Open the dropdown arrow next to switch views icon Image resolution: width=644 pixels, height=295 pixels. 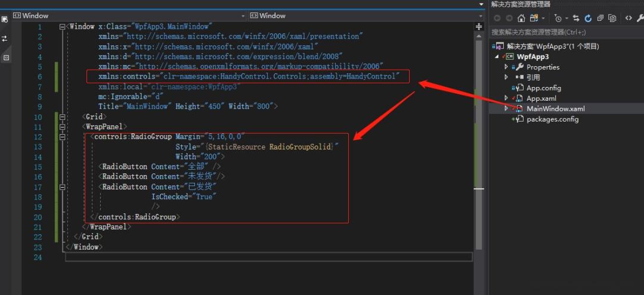pyautogui.click(x=543, y=18)
